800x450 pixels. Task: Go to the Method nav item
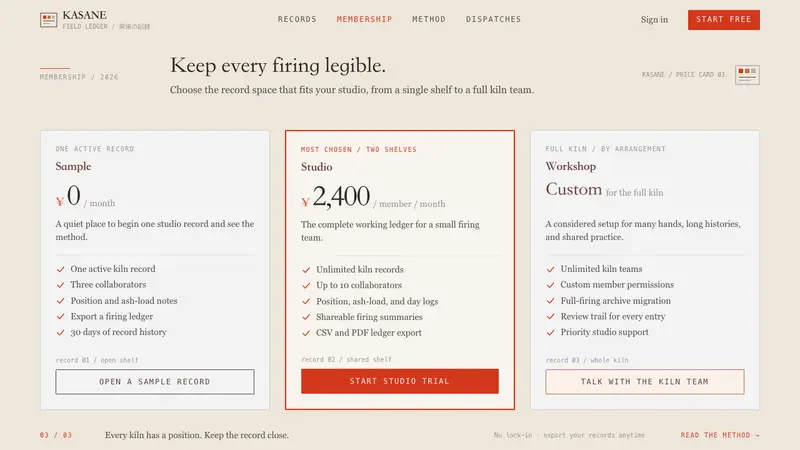[429, 19]
